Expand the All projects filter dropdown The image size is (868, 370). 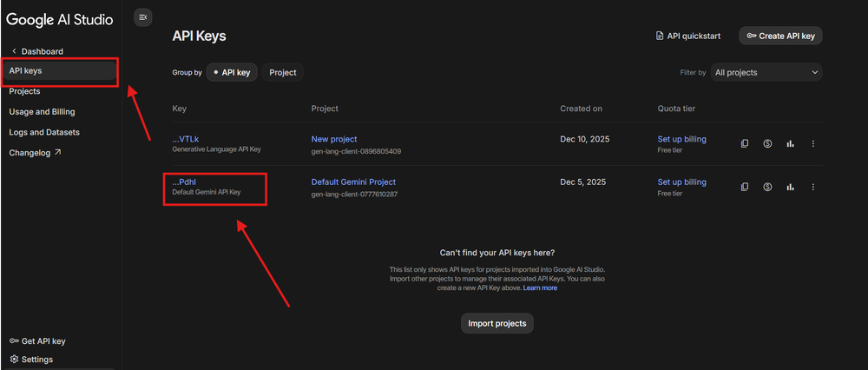(766, 73)
